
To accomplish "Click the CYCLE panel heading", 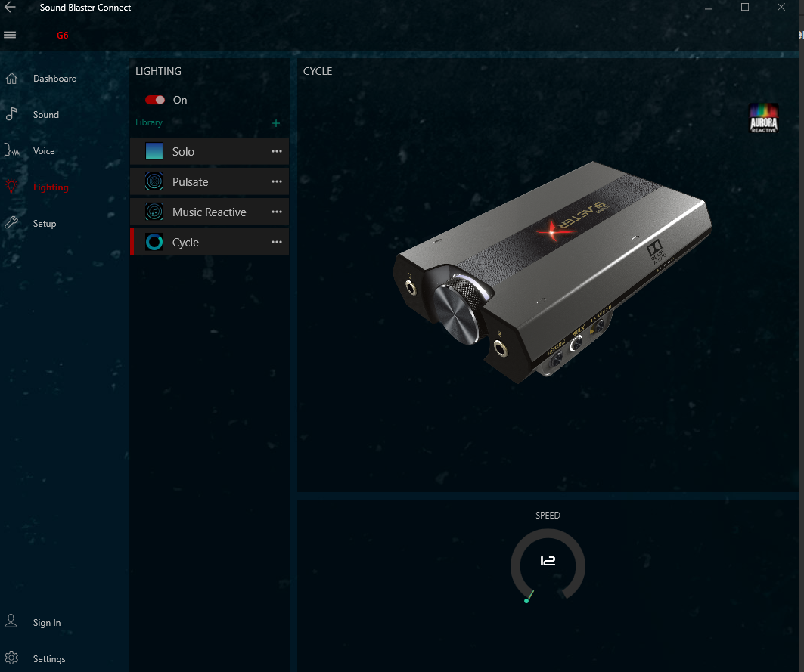I will 318,71.
